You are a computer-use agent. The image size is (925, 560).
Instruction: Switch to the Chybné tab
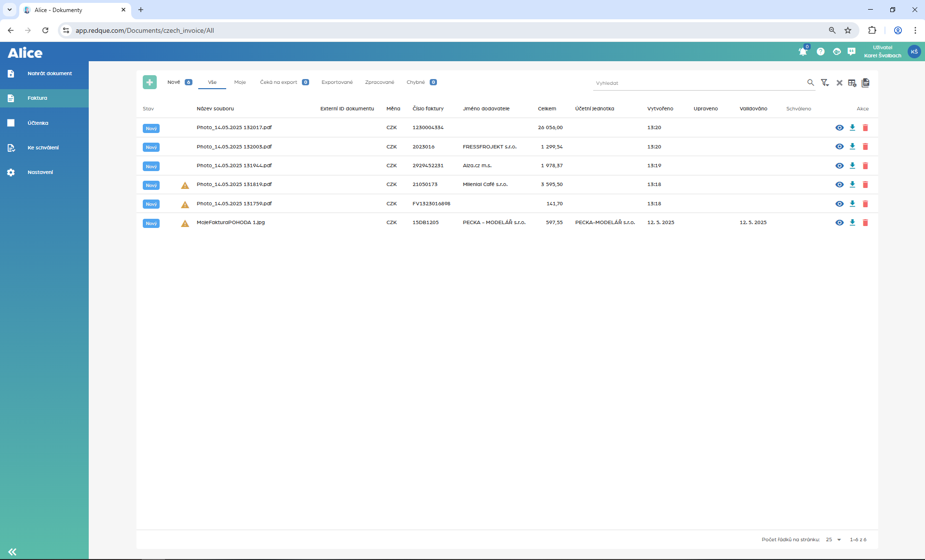pos(422,82)
